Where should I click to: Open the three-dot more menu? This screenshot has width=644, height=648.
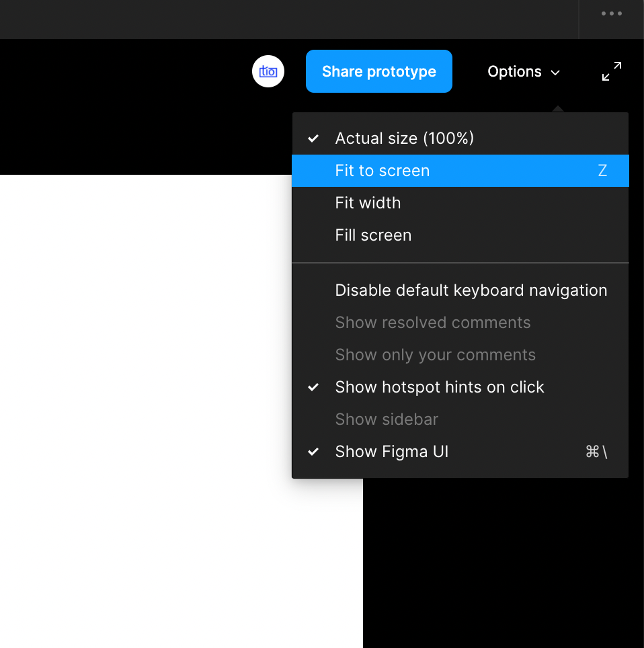tap(611, 13)
